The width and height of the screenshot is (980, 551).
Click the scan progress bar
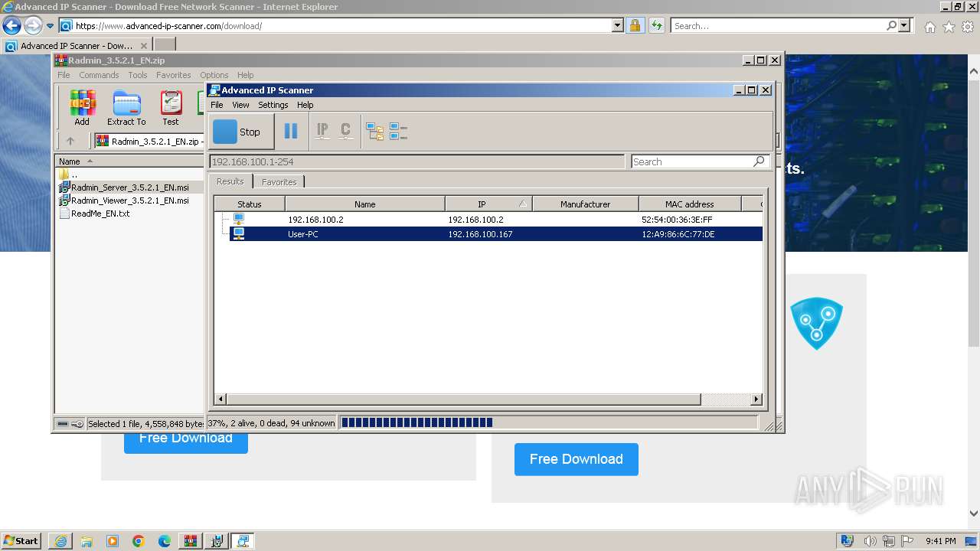pyautogui.click(x=548, y=422)
